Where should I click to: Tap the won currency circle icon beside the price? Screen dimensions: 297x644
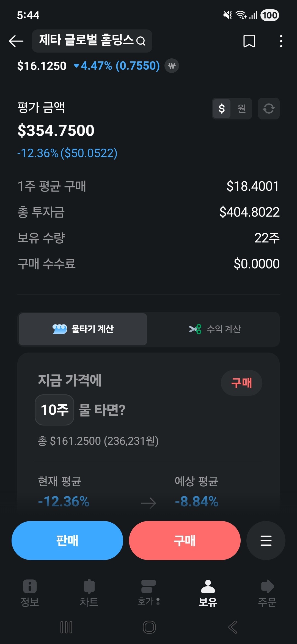click(172, 66)
